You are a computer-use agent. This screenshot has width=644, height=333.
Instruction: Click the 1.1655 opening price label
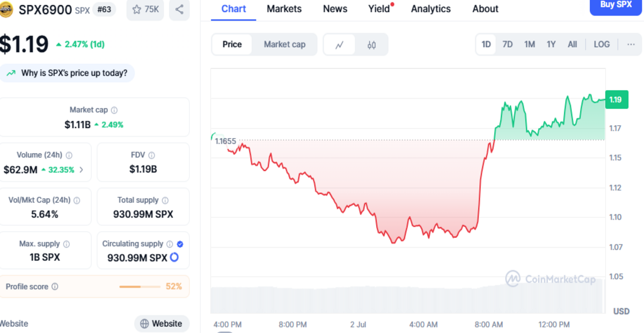pos(225,141)
